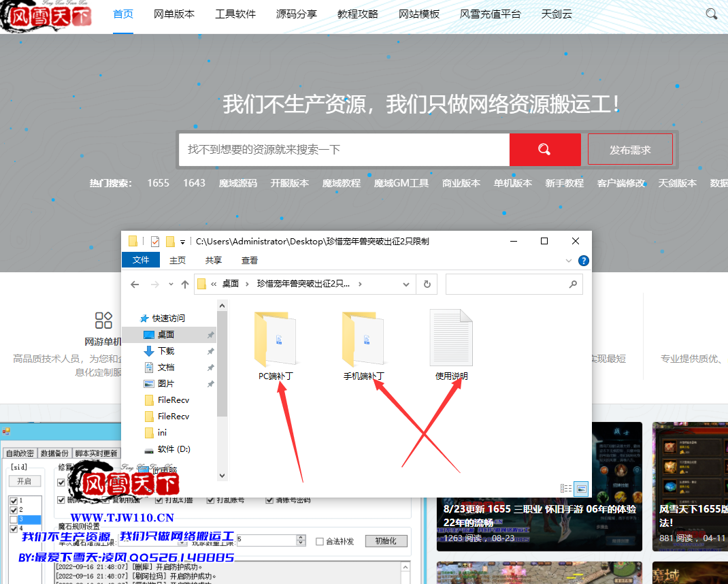Click the 初始化 button
728x584 pixels.
386,541
